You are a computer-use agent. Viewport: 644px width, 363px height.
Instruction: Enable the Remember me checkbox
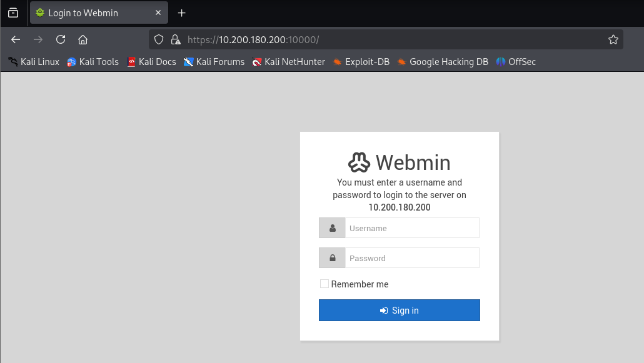tap(325, 284)
